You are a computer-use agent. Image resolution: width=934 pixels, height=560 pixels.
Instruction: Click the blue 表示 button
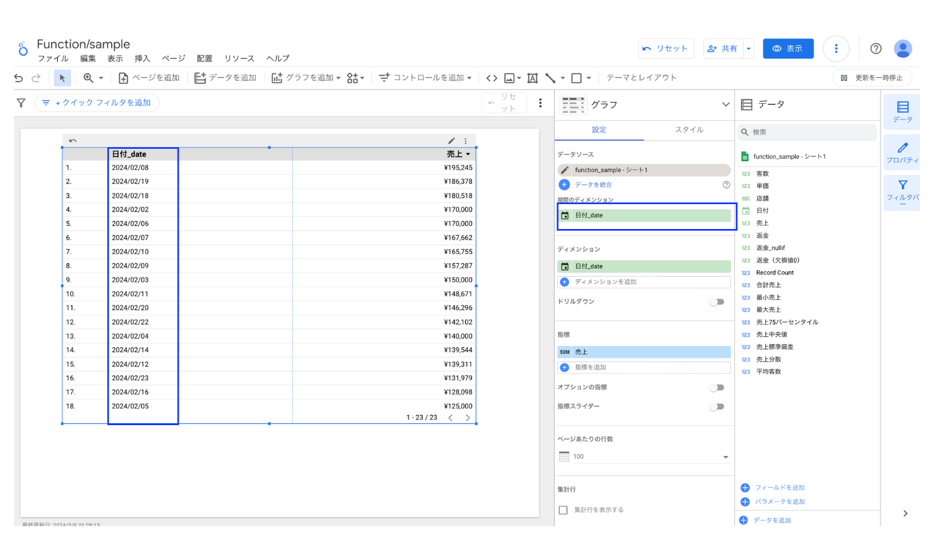click(788, 49)
